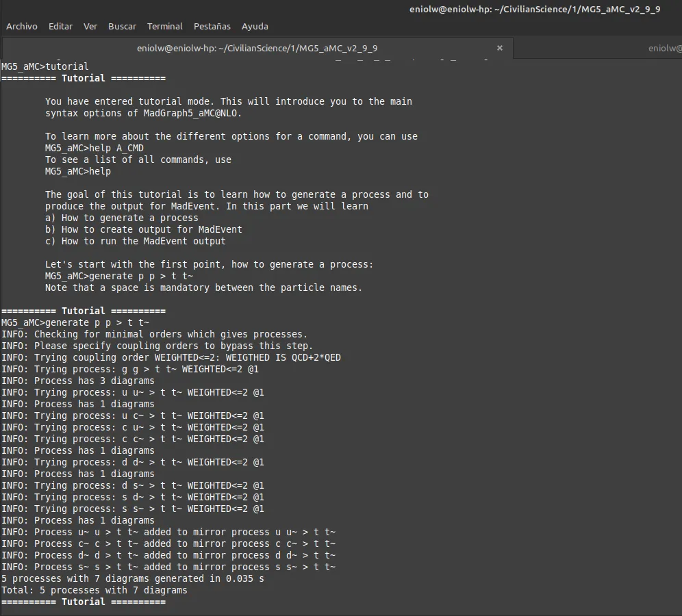Open the Editar menu
The width and height of the screenshot is (682, 616).
click(x=60, y=26)
